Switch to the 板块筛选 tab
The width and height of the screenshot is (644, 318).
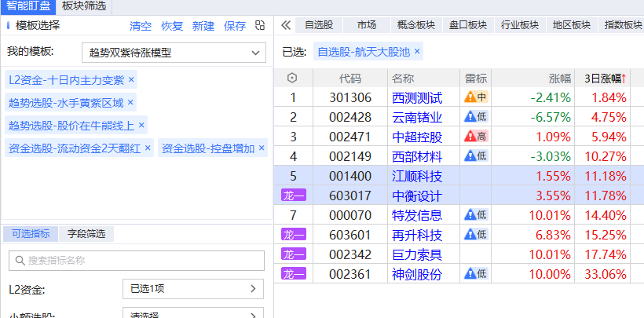tap(84, 6)
